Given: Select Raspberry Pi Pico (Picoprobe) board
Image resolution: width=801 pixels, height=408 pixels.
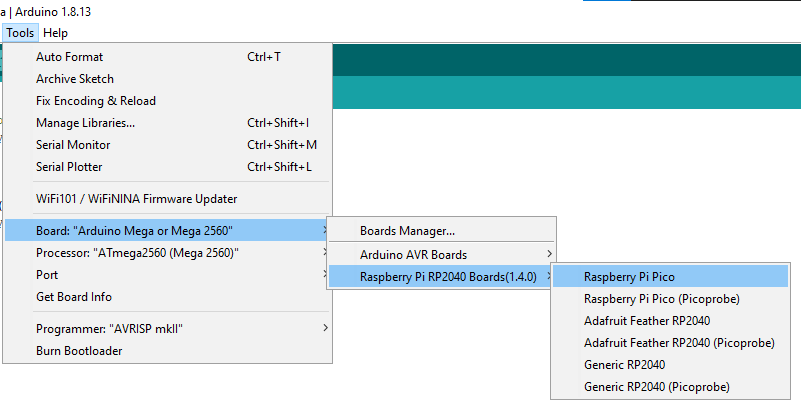Looking at the screenshot, I should [x=670, y=298].
